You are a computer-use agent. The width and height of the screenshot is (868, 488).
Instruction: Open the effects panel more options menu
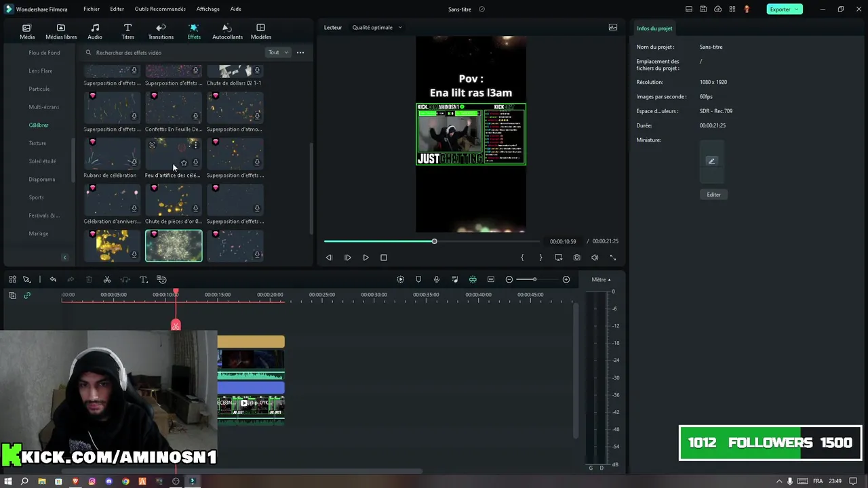click(300, 52)
